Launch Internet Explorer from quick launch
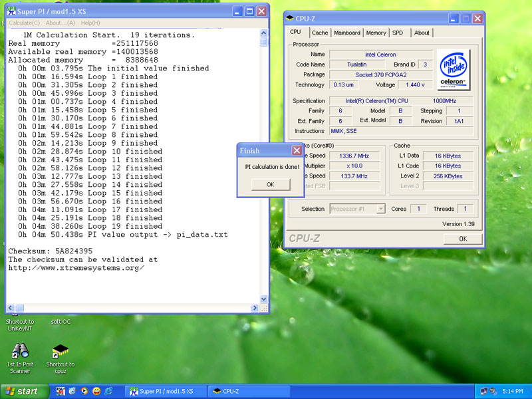This screenshot has height=399, width=532. tap(108, 391)
